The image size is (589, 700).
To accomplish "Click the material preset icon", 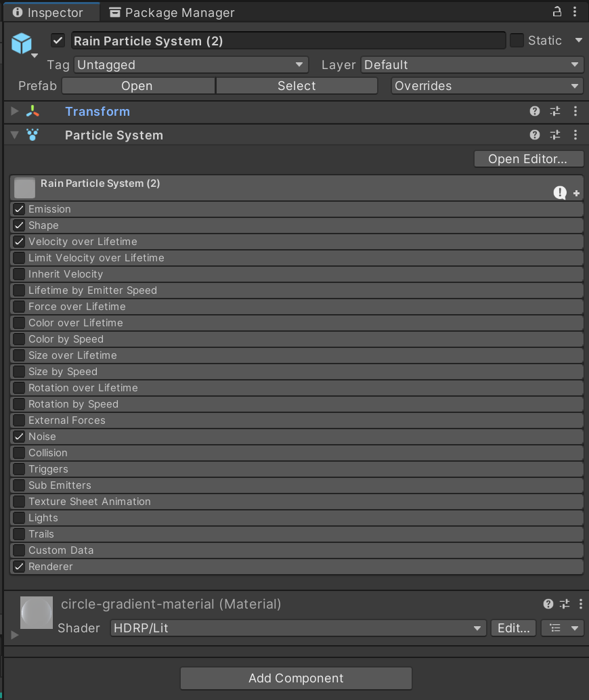I will click(x=563, y=604).
